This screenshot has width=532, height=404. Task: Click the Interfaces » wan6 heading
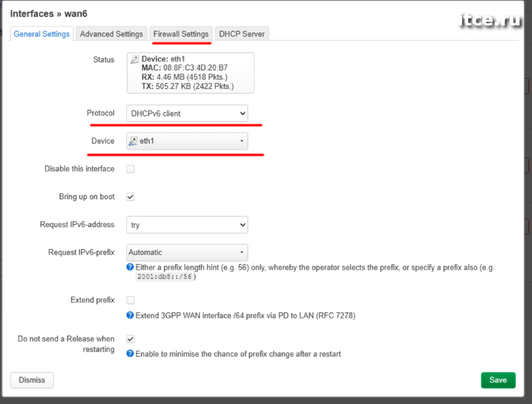[x=49, y=13]
